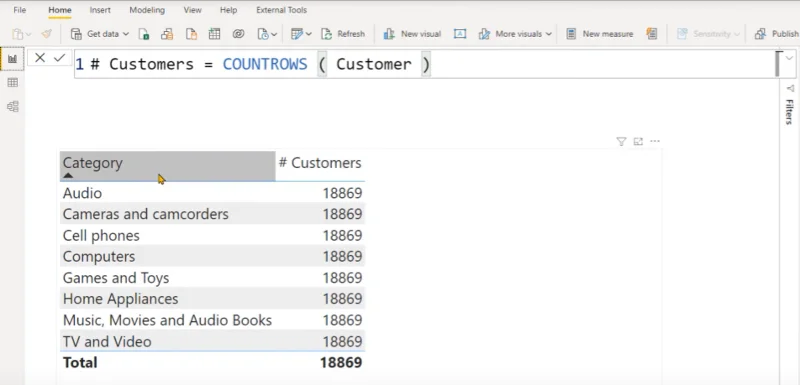Click the 18869 value for Audio
The image size is (800, 385).
[x=342, y=193]
